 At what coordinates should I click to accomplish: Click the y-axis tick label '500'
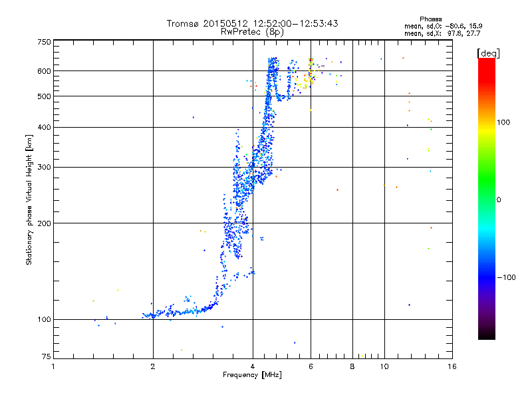click(x=44, y=96)
